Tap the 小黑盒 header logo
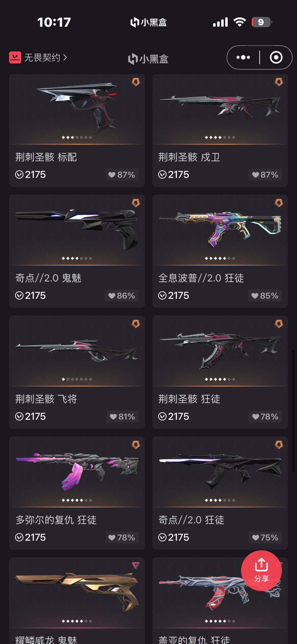Image resolution: width=297 pixels, height=644 pixels. pyautogui.click(x=148, y=59)
